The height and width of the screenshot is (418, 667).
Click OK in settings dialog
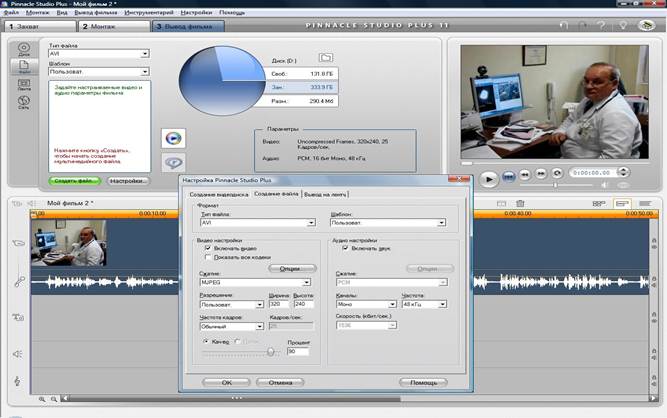226,383
